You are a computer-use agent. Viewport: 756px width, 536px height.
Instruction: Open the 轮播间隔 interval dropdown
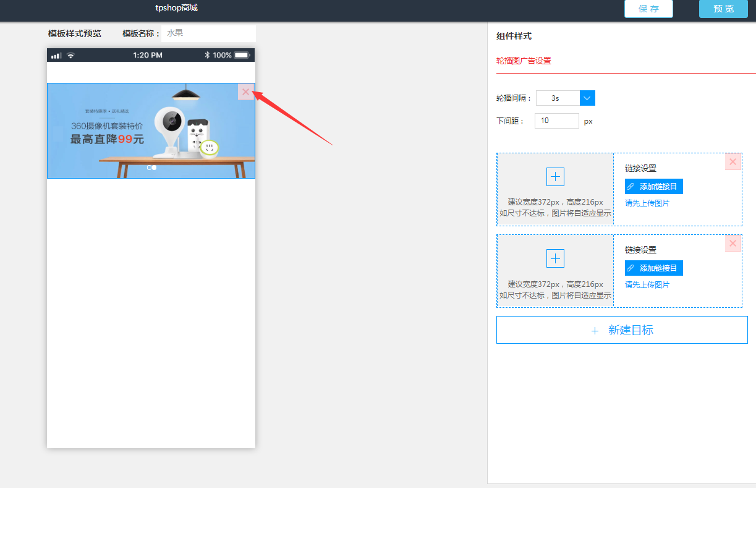coord(587,98)
